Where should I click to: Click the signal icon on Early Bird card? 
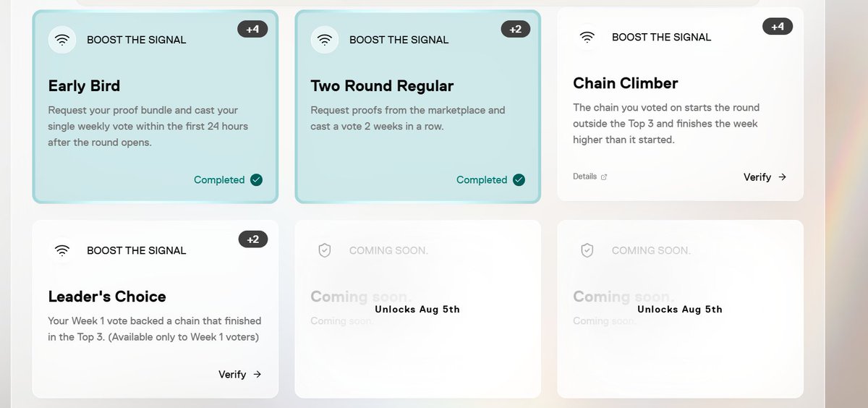(x=62, y=40)
